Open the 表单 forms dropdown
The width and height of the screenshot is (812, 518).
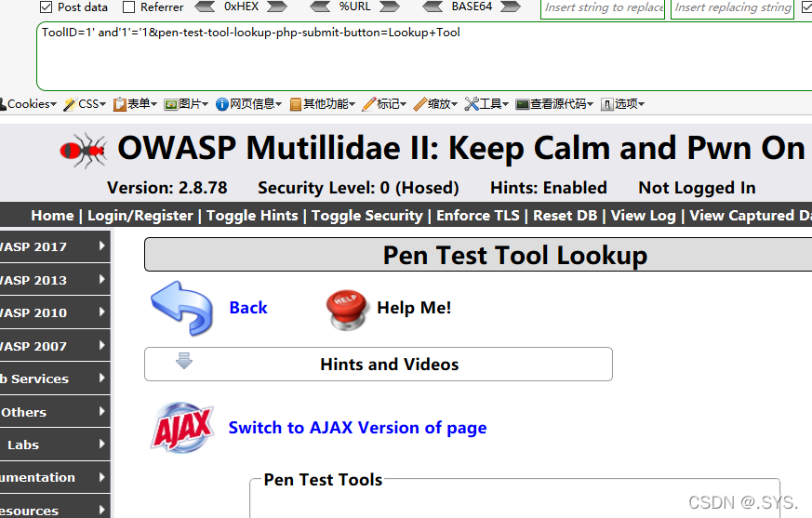pos(135,104)
